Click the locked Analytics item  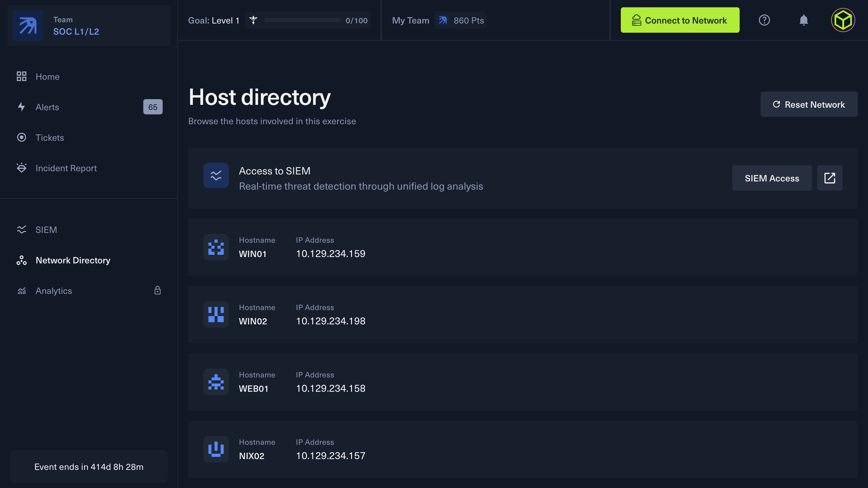click(54, 290)
